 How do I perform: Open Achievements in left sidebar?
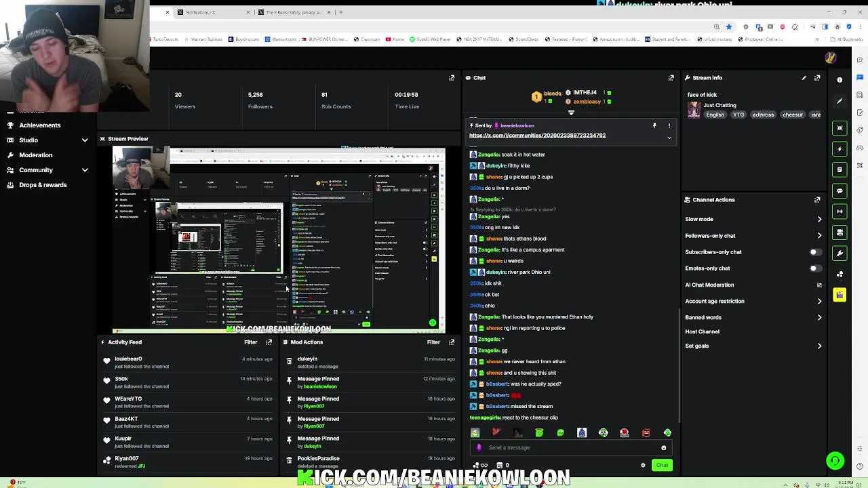click(40, 125)
